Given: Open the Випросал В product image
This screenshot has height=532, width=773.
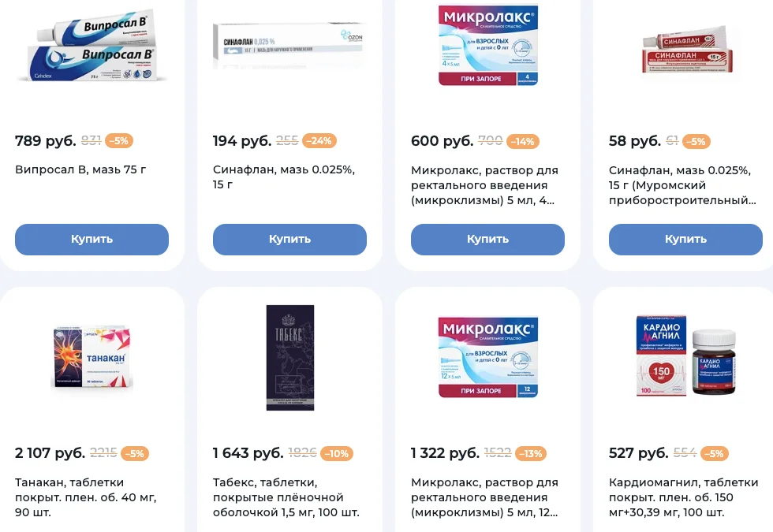Looking at the screenshot, I should pyautogui.click(x=91, y=47).
